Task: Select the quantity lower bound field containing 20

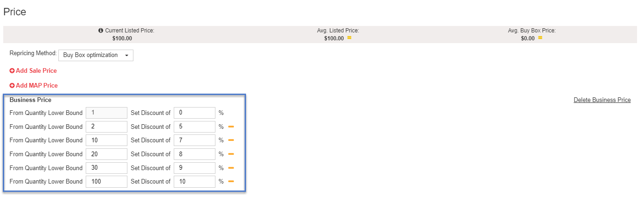Action: point(107,154)
